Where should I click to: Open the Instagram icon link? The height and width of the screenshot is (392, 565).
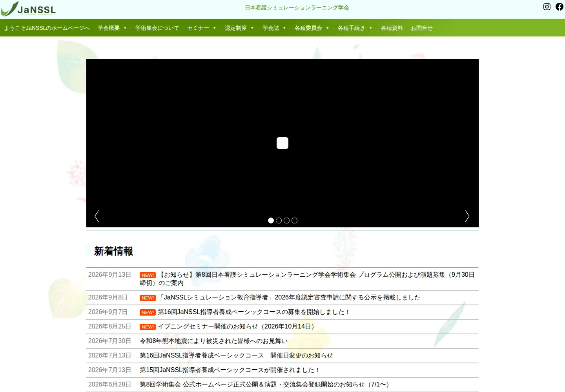tap(547, 7)
